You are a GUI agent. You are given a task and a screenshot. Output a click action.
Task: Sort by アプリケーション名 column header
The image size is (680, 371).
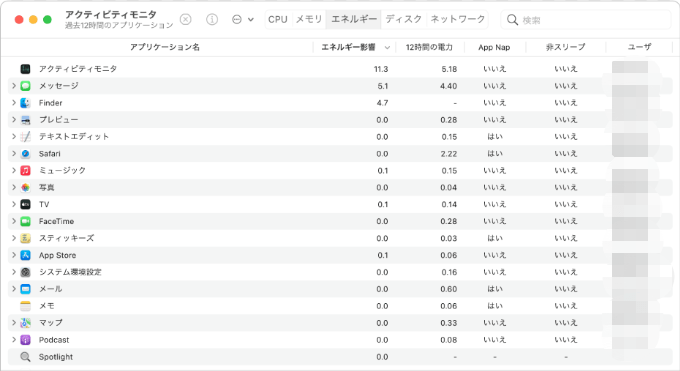point(165,47)
